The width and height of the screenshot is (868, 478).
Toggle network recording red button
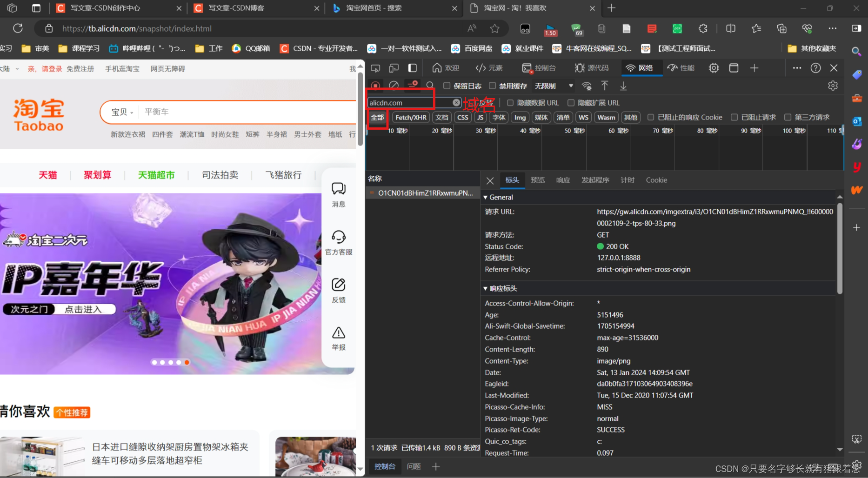click(375, 86)
